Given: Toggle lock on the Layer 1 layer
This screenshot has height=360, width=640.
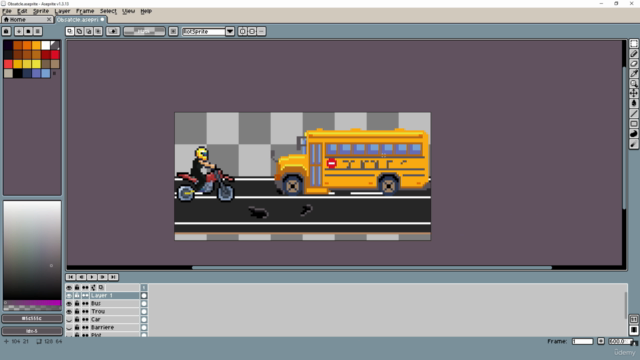Looking at the screenshot, I should [x=77, y=296].
